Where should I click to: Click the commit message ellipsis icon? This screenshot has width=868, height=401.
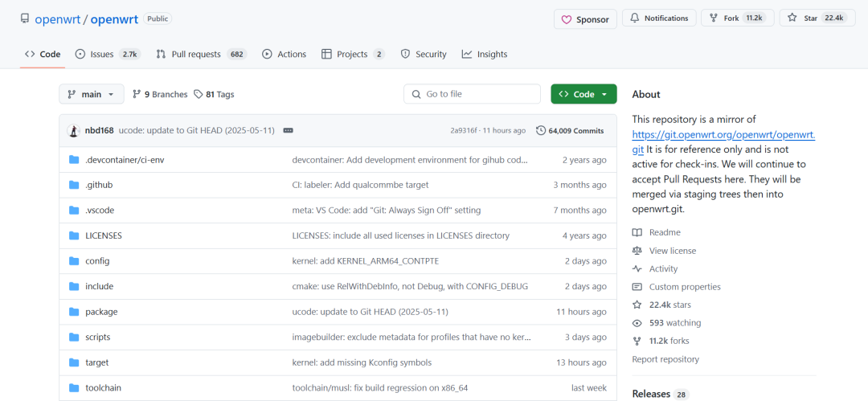[x=288, y=131]
